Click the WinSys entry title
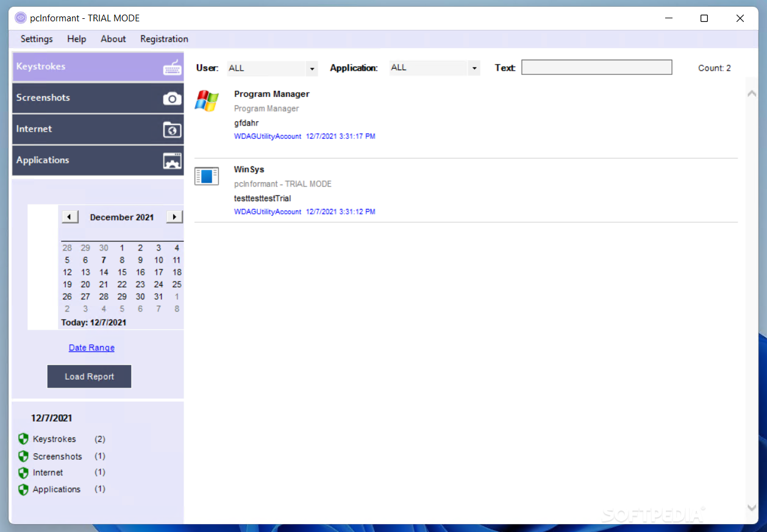Image resolution: width=767 pixels, height=532 pixels. click(x=249, y=169)
